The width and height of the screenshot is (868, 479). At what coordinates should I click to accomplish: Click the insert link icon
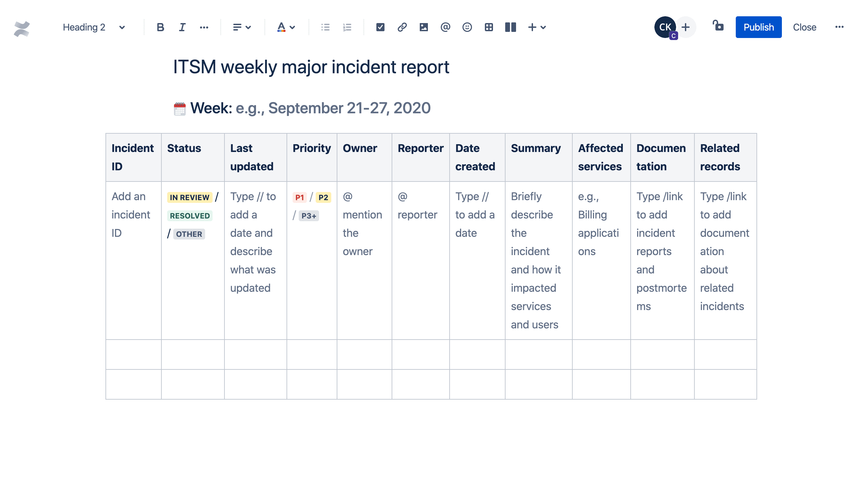click(402, 26)
